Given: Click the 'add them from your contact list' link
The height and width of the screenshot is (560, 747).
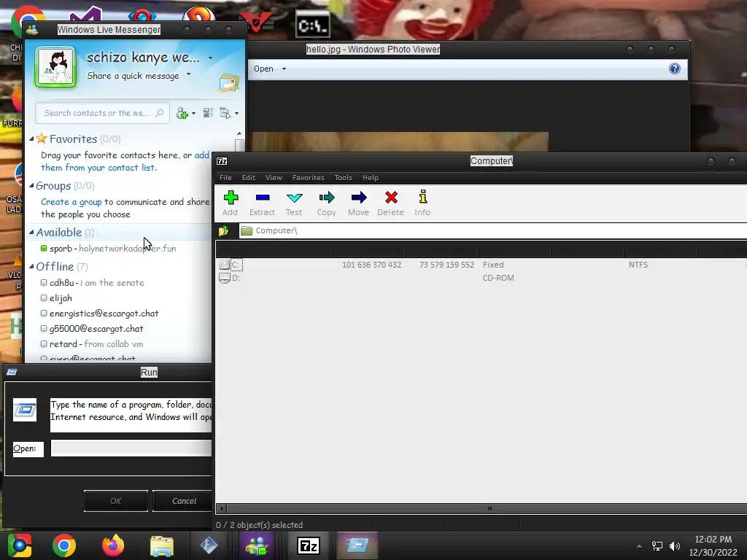Looking at the screenshot, I should click(x=125, y=161).
